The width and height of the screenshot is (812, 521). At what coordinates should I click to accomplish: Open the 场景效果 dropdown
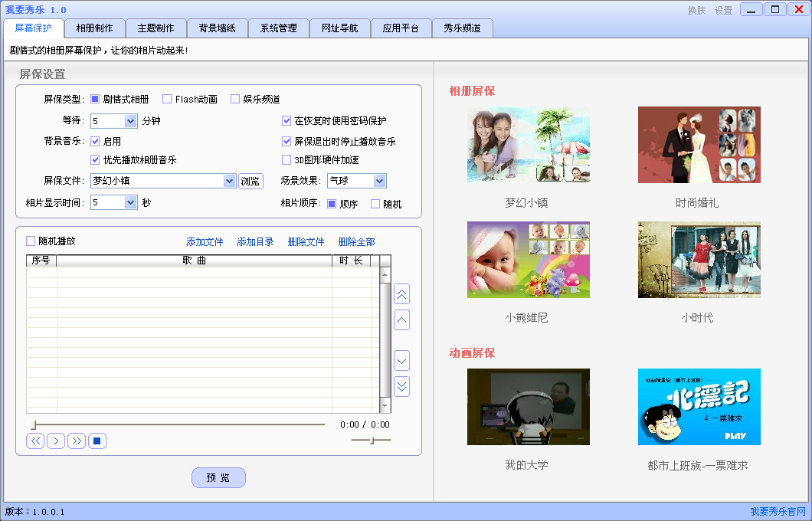coord(380,181)
